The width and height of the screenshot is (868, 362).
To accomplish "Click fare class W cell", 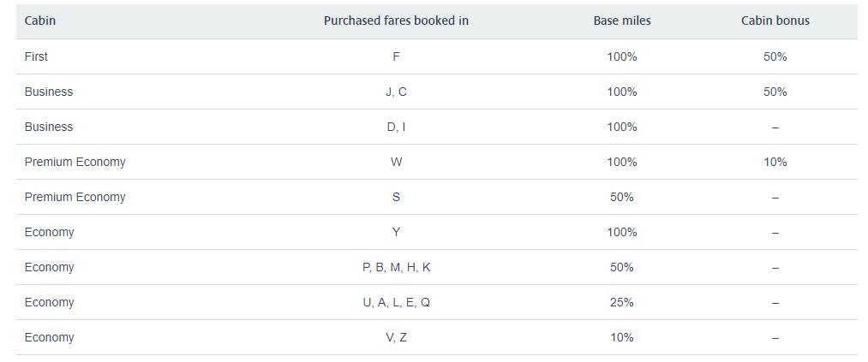I will click(396, 162).
